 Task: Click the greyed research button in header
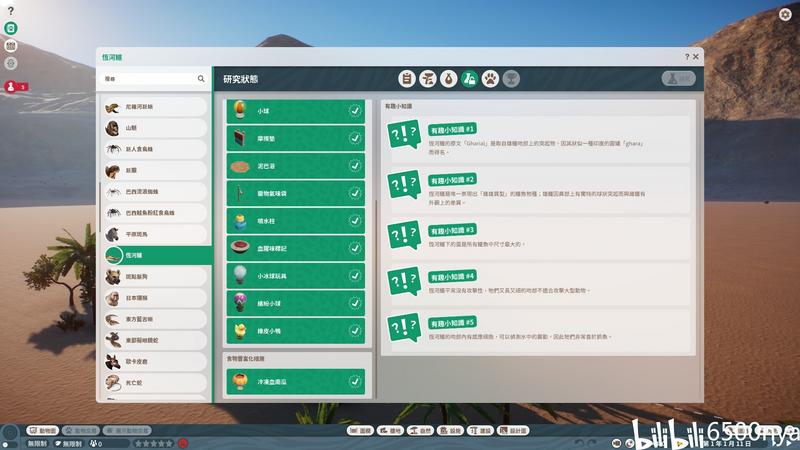[679, 79]
